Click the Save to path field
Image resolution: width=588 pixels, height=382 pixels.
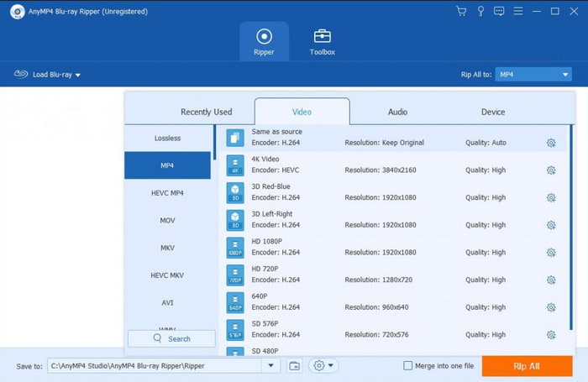154,366
